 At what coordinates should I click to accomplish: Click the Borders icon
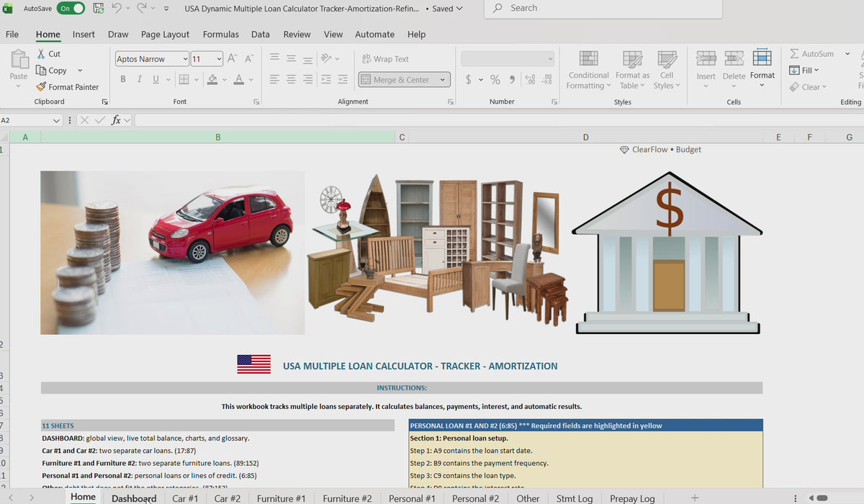click(x=184, y=79)
